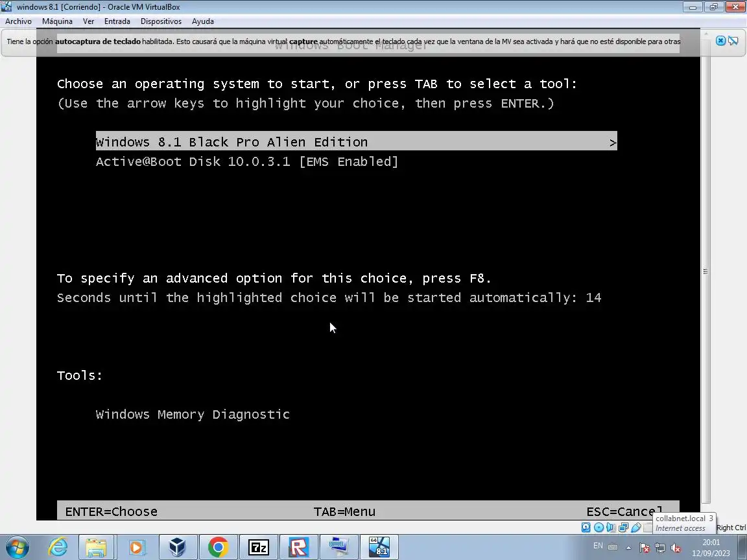Click the ENTER=Choose text

tap(111, 511)
